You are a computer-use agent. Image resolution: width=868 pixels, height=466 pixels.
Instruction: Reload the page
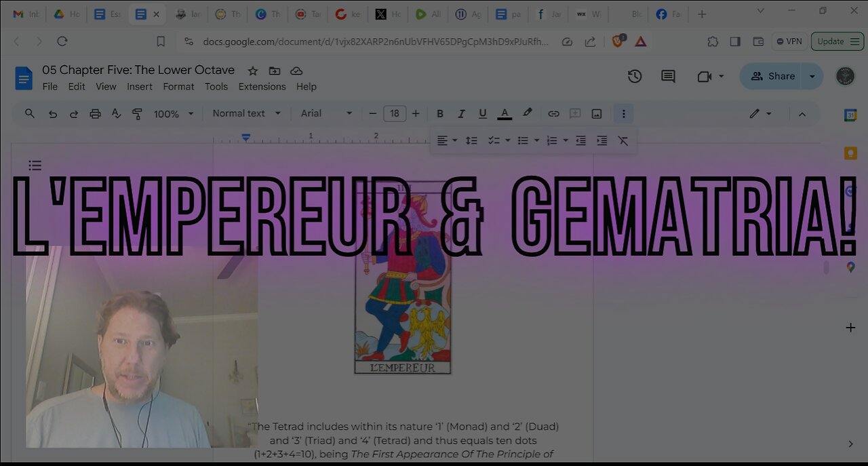[62, 41]
